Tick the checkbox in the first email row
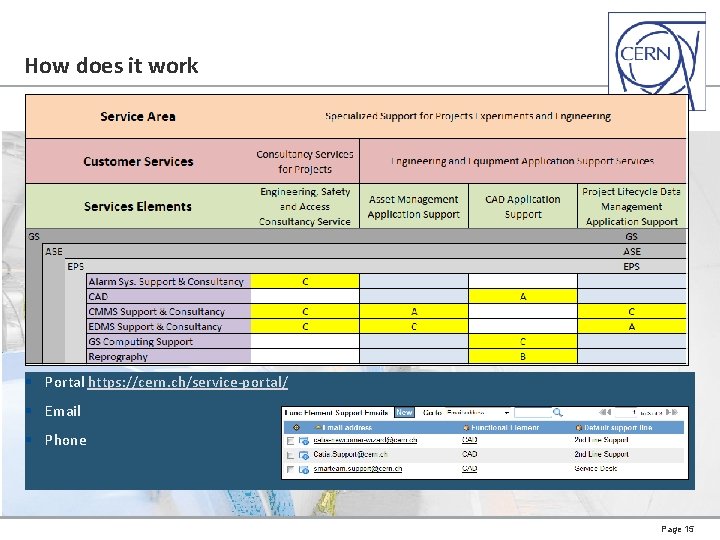 [x=290, y=441]
